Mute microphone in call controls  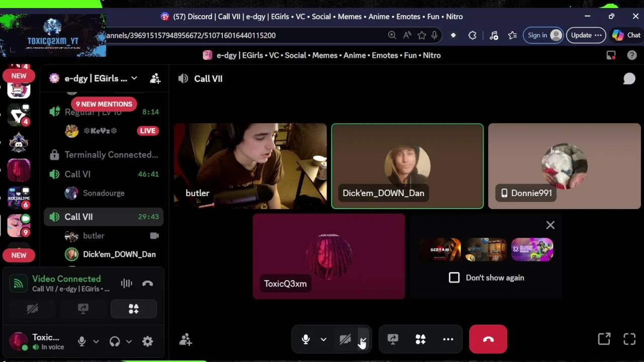click(305, 339)
